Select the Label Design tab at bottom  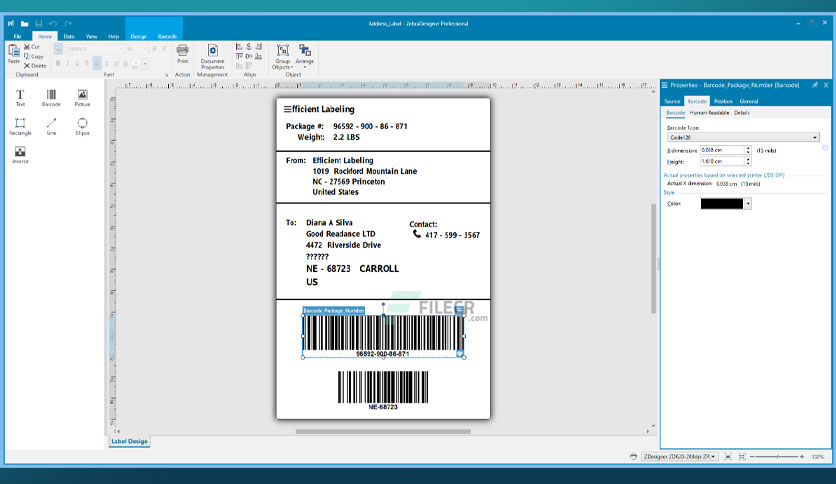coord(129,441)
